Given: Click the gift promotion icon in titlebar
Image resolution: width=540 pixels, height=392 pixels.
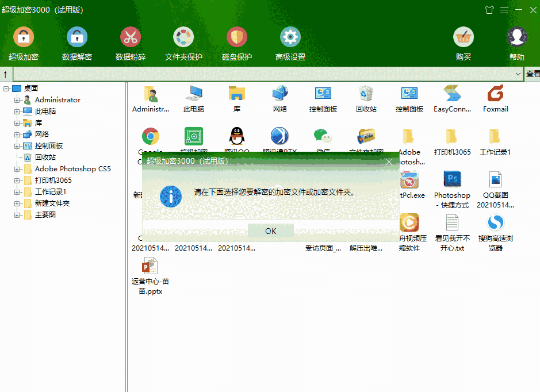Looking at the screenshot, I should point(489,10).
